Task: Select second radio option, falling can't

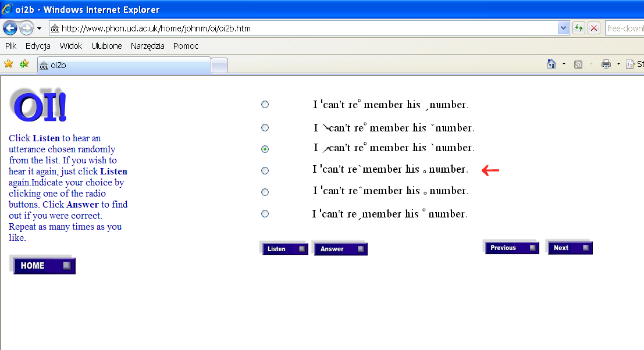Action: [265, 128]
